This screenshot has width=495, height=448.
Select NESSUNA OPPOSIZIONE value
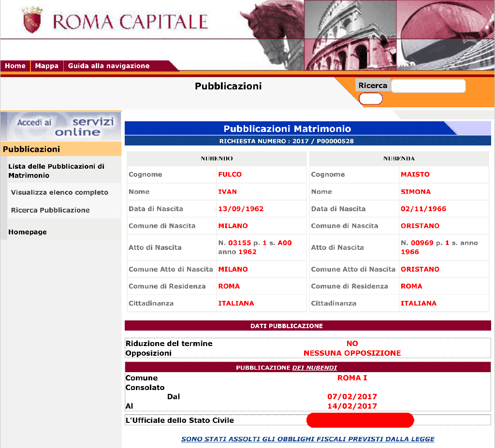pyautogui.click(x=352, y=353)
